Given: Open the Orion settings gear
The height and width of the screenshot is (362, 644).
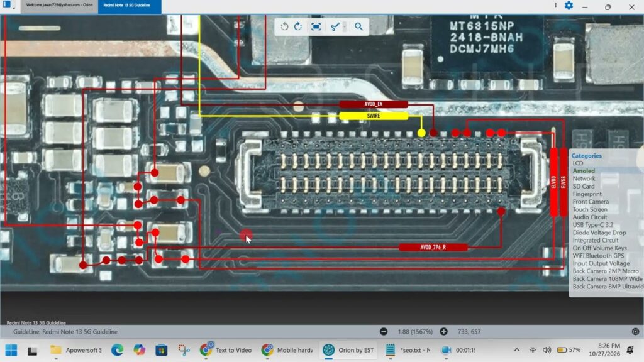Looking at the screenshot, I should point(569,6).
